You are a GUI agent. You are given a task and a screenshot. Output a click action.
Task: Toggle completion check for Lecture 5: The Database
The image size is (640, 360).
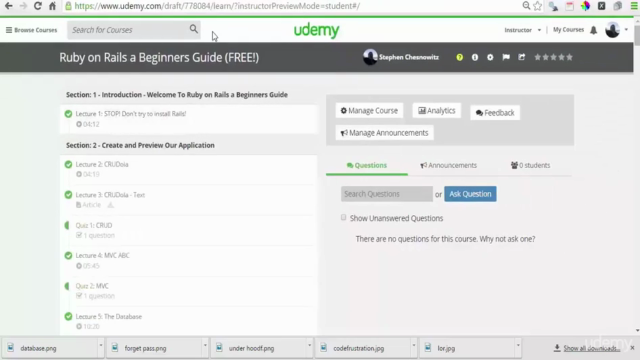68,316
